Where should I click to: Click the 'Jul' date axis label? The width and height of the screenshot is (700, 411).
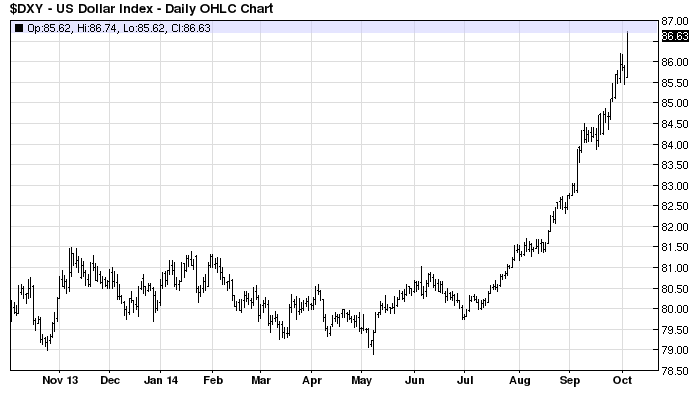[465, 380]
